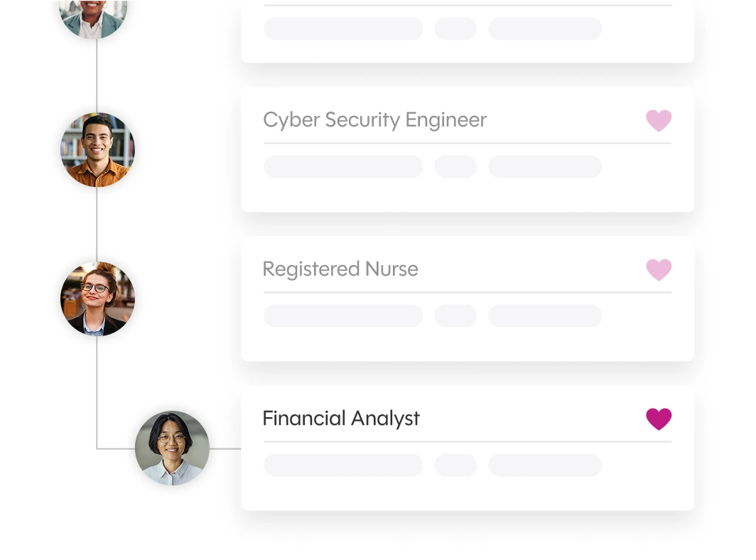Click small middle tag in Financial Analyst card
756x560 pixels.
(x=455, y=465)
